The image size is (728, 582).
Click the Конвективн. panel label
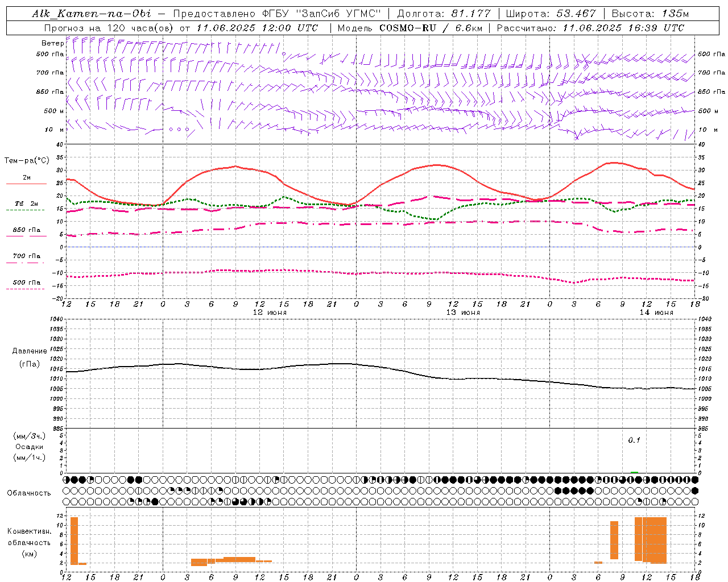(29, 531)
